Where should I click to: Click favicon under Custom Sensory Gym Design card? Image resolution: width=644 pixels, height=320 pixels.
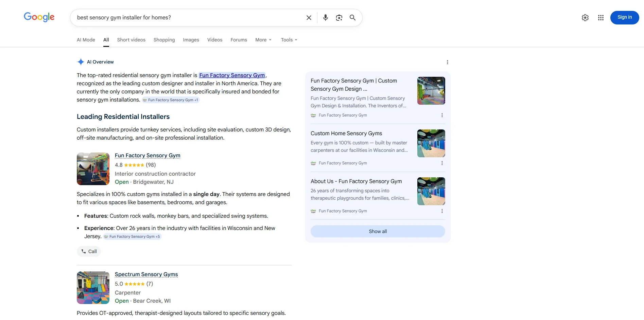[x=313, y=115]
